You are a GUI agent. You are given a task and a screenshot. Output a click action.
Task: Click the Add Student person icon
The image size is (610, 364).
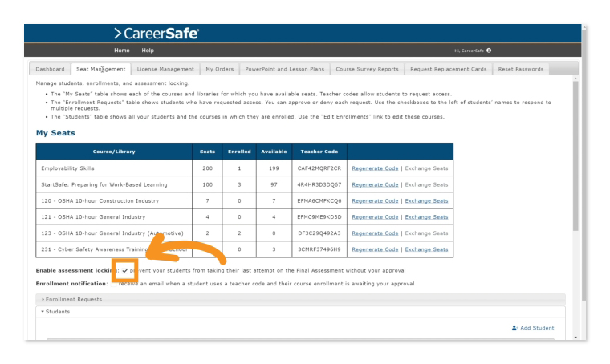point(514,328)
